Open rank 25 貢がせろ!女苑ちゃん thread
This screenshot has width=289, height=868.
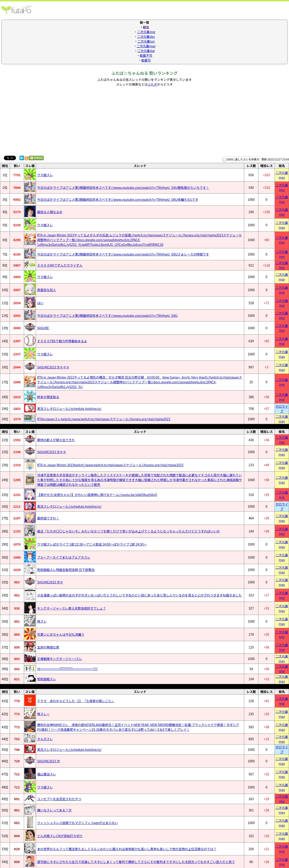(x=97, y=495)
